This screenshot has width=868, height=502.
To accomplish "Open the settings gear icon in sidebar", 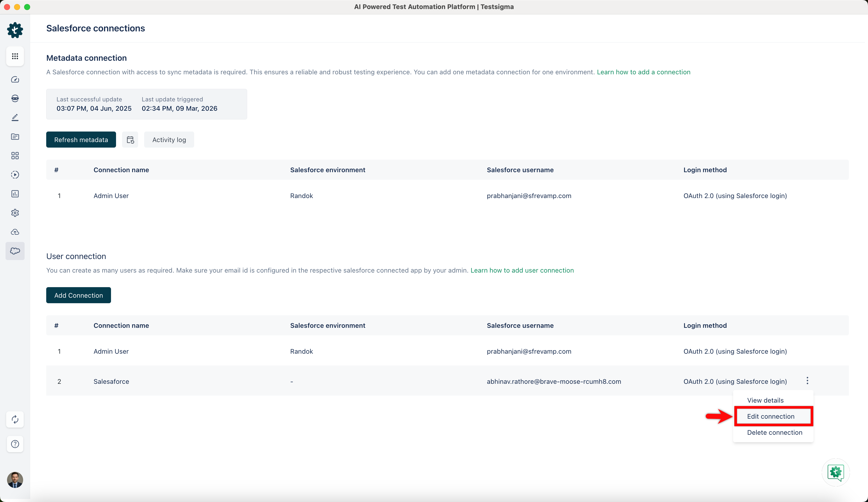I will [x=15, y=213].
